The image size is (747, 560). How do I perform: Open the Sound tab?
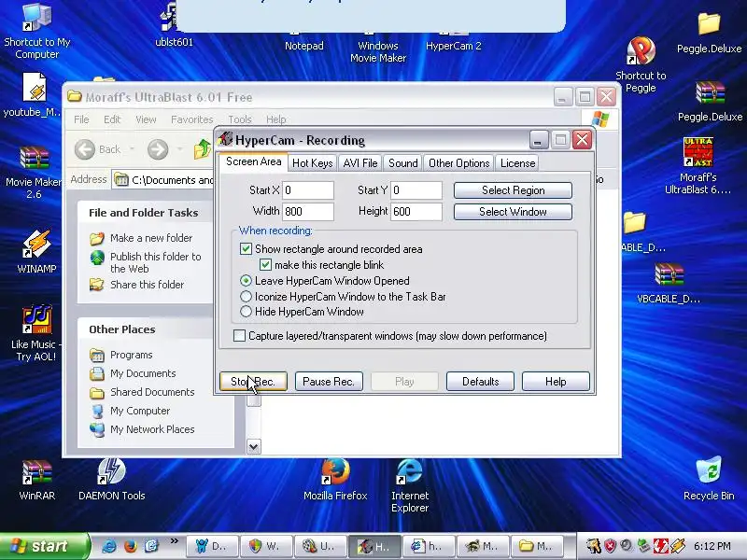tap(403, 163)
